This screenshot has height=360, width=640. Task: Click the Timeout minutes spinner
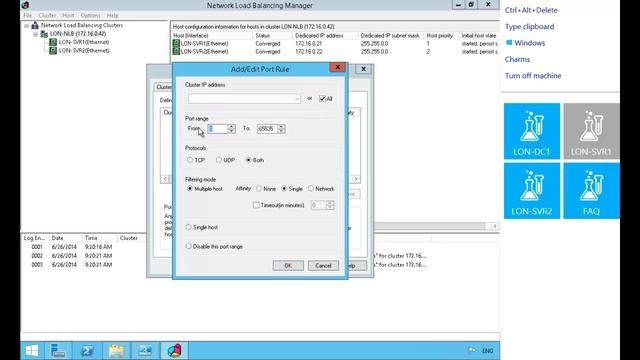tap(330, 205)
